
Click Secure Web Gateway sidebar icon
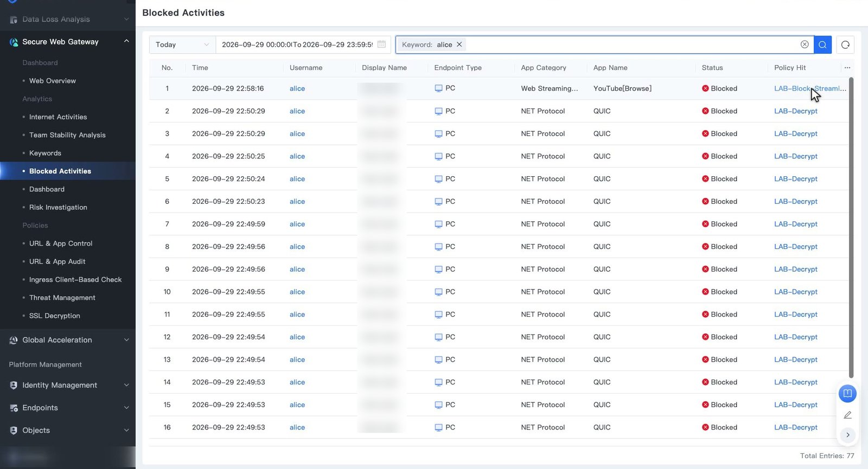click(14, 42)
